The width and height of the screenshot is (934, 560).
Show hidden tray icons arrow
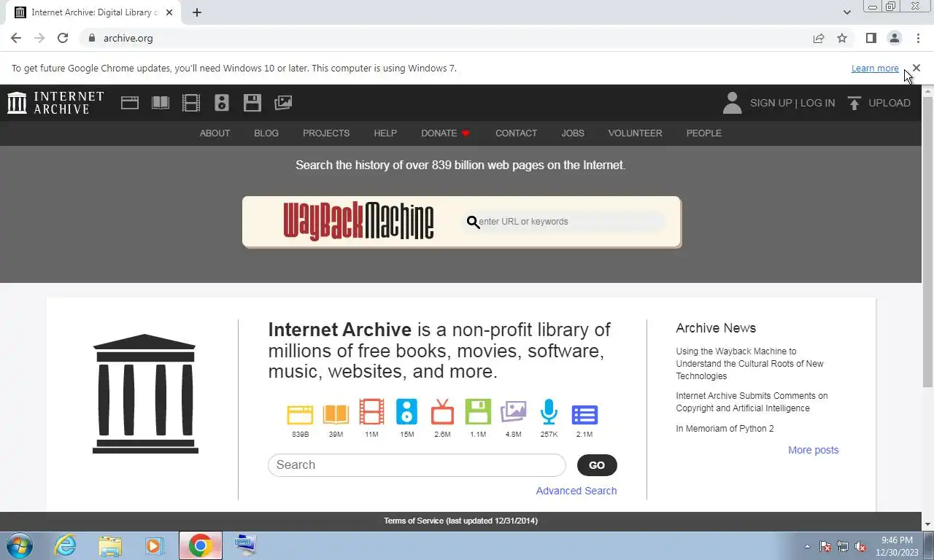(x=807, y=546)
